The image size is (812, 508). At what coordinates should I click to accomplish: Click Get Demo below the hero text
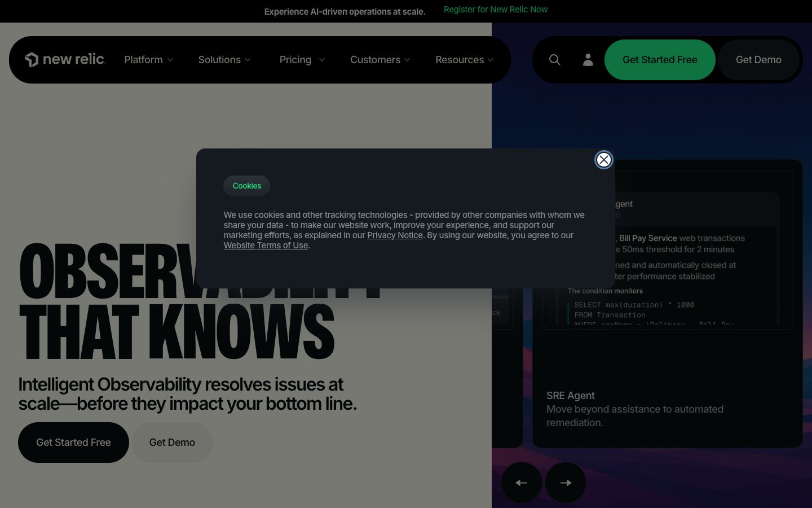tap(172, 443)
